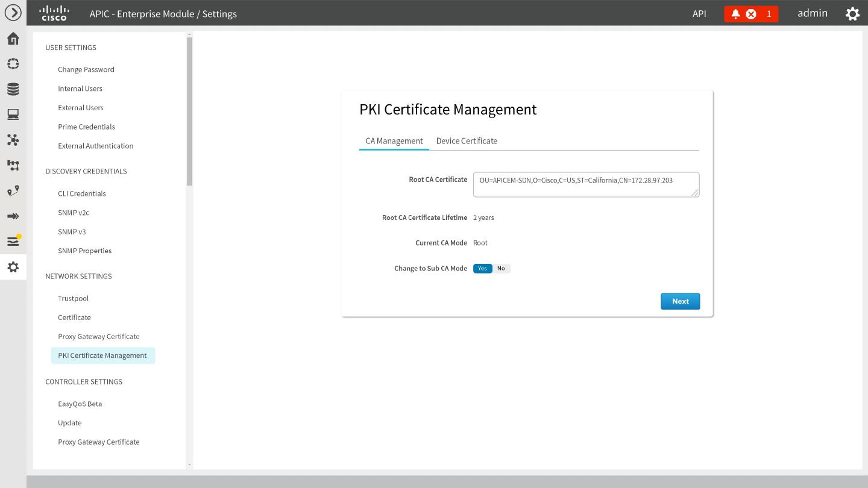
Task: Open the Topology network-nodes icon
Action: (x=13, y=140)
